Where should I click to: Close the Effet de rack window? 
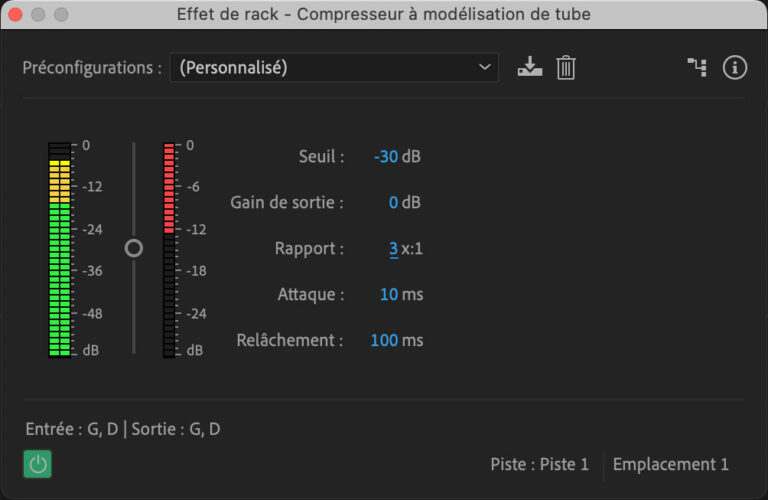click(x=17, y=15)
